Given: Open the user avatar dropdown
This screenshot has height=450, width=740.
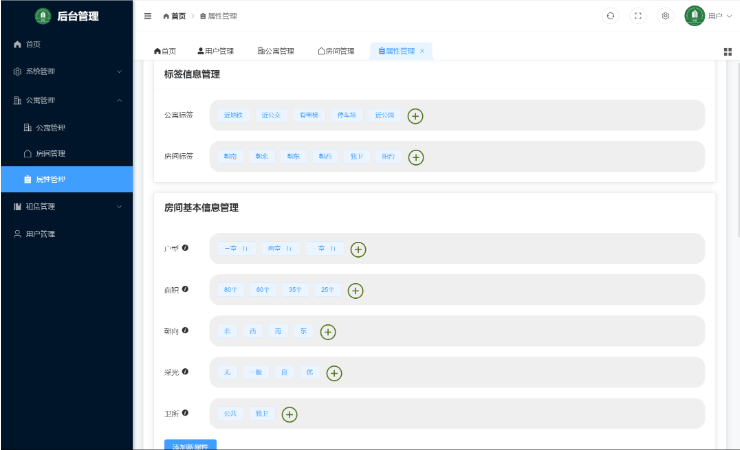Looking at the screenshot, I should tap(695, 16).
